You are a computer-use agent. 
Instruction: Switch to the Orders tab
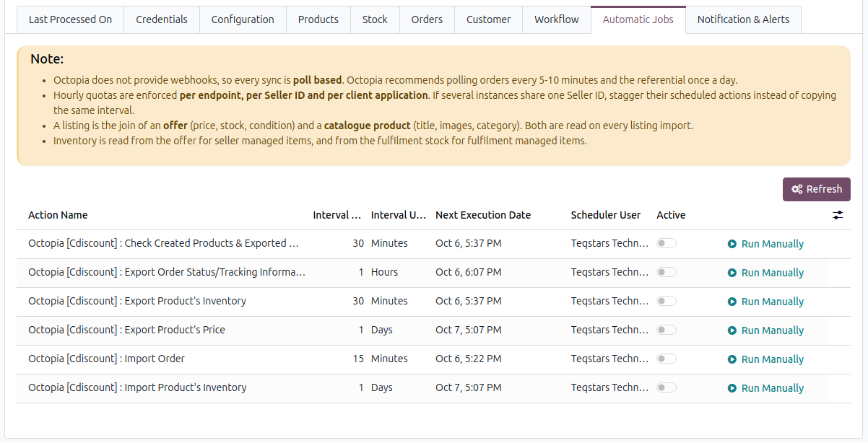coord(427,19)
